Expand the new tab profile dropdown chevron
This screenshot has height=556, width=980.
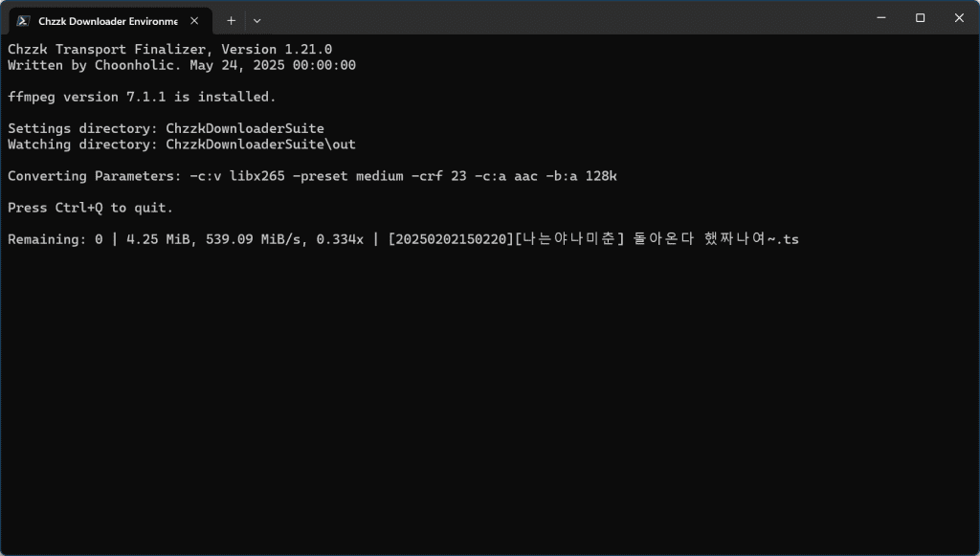click(256, 21)
